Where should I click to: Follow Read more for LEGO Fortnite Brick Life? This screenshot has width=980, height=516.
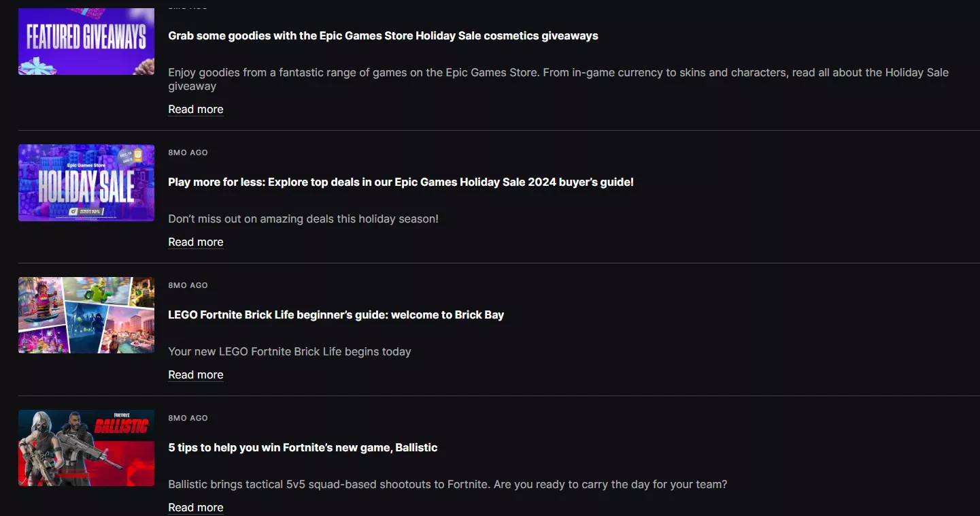pyautogui.click(x=196, y=375)
